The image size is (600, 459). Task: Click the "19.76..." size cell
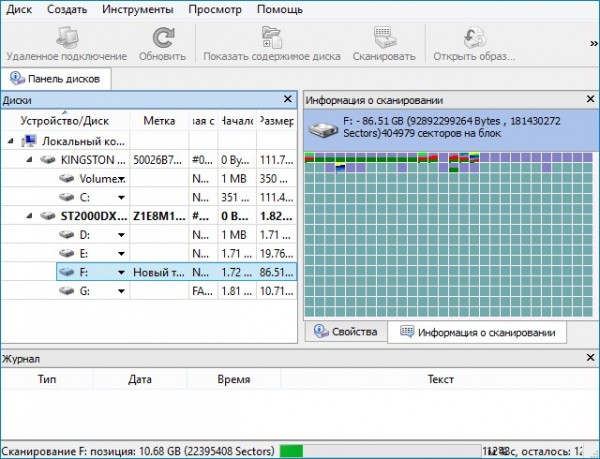coord(277,254)
